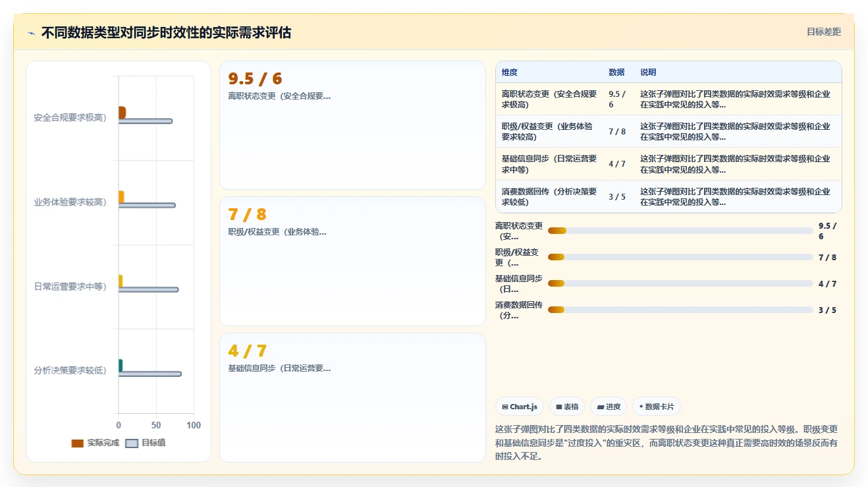Click the progress label 基础信息同步（日…
Screen dimensions: 868x487
(x=519, y=283)
